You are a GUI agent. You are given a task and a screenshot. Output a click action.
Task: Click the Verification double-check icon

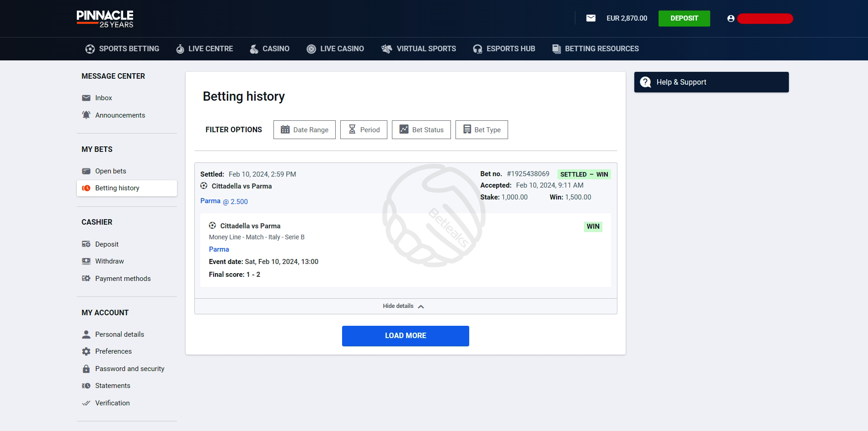pos(86,403)
